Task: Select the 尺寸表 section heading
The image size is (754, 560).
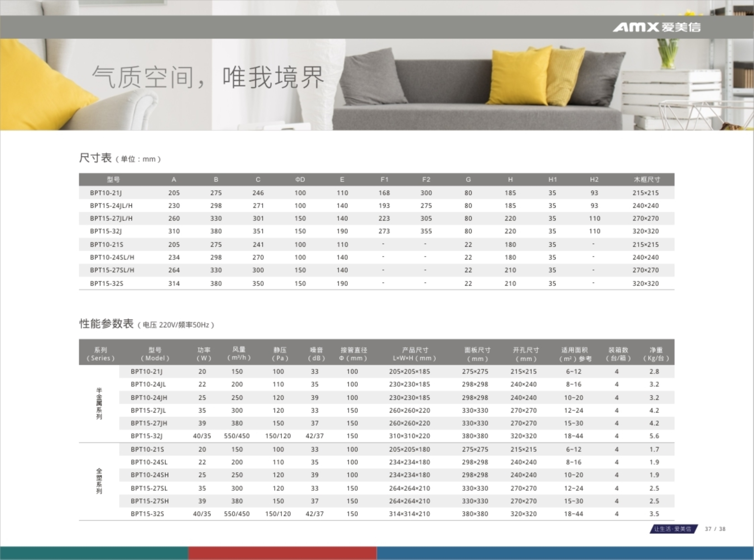Action: pos(96,158)
